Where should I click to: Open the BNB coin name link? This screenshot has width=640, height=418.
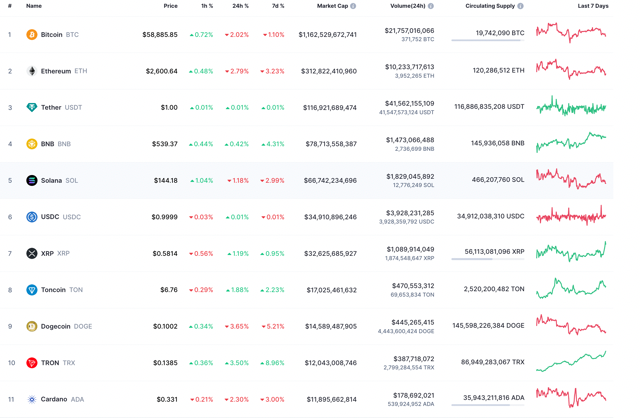(x=48, y=144)
